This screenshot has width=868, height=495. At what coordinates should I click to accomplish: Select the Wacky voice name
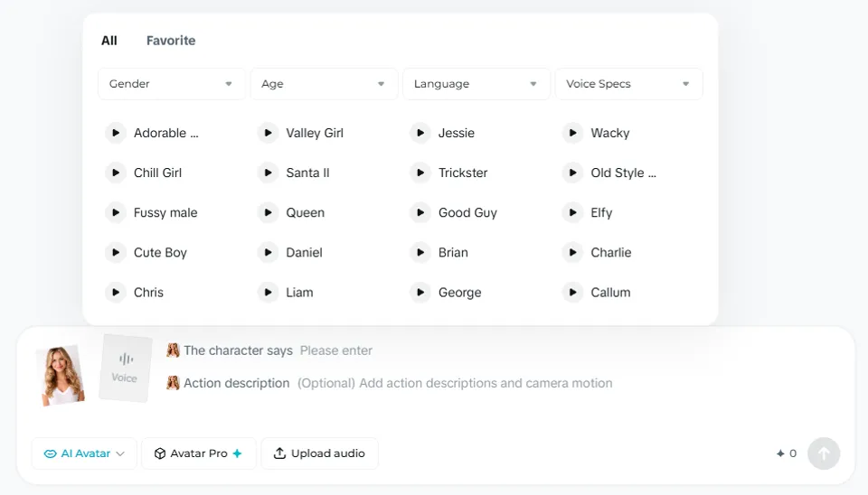click(610, 133)
